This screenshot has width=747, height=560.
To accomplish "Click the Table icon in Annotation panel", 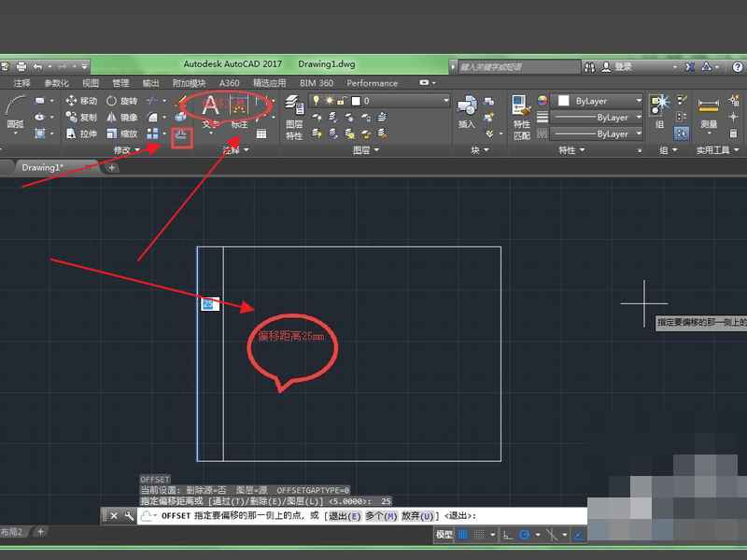I will (x=261, y=133).
